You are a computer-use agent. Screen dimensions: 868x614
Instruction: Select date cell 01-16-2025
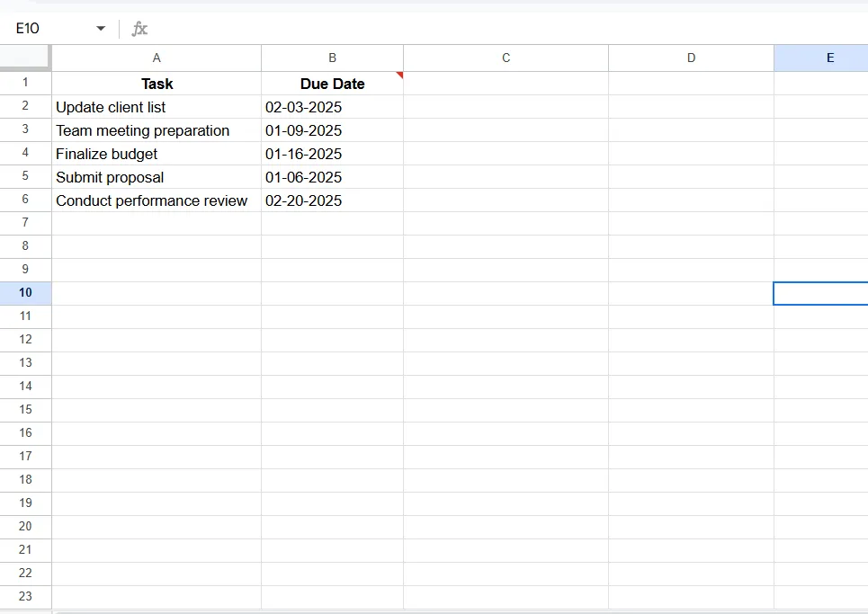click(332, 154)
